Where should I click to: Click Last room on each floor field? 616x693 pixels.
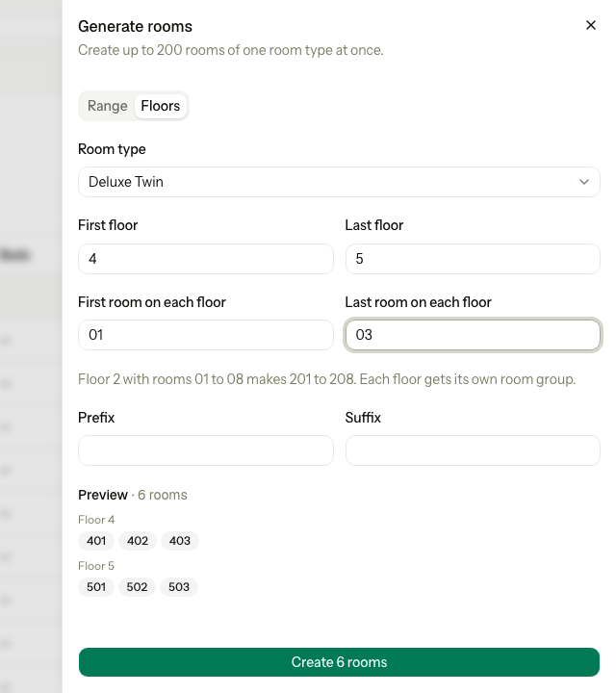(473, 335)
